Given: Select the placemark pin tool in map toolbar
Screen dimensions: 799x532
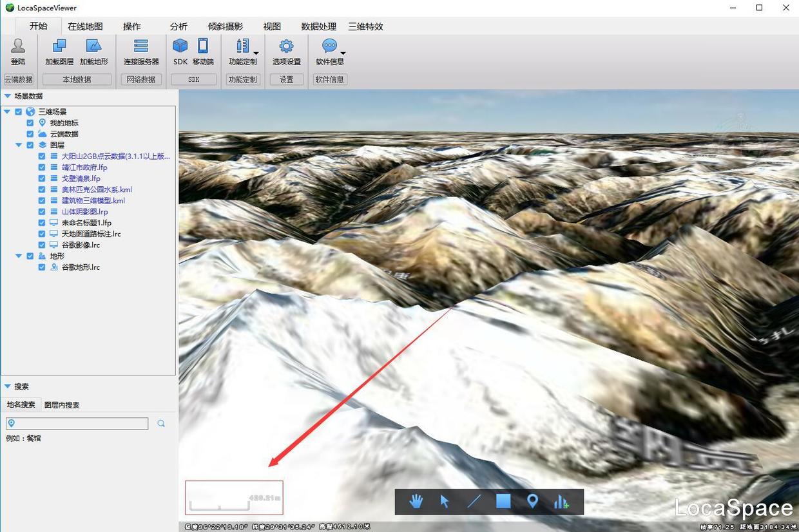Looking at the screenshot, I should click(x=532, y=501).
